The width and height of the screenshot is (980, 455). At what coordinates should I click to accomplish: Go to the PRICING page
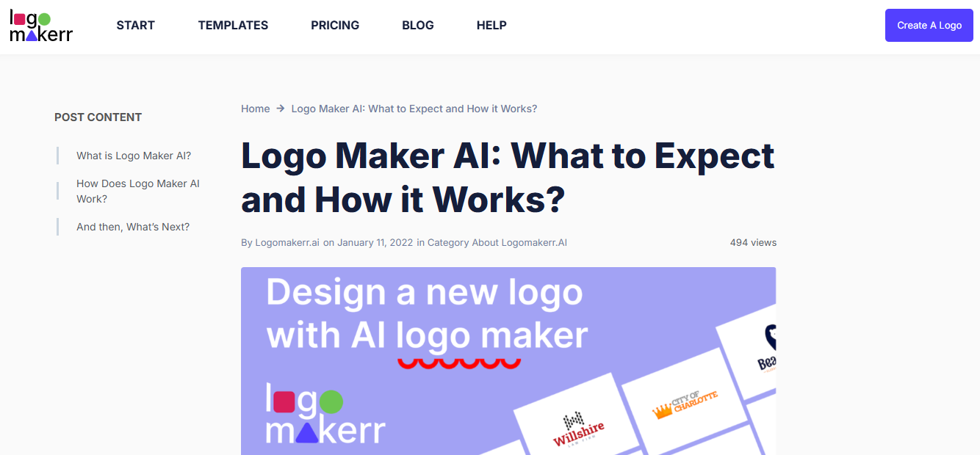[x=335, y=25]
